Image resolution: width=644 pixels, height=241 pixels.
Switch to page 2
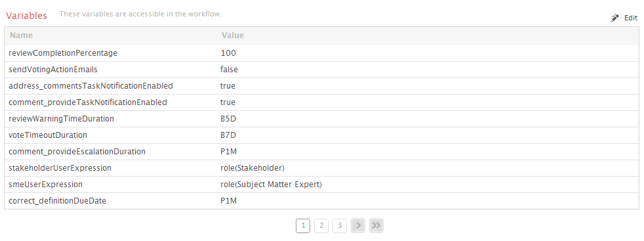321,225
